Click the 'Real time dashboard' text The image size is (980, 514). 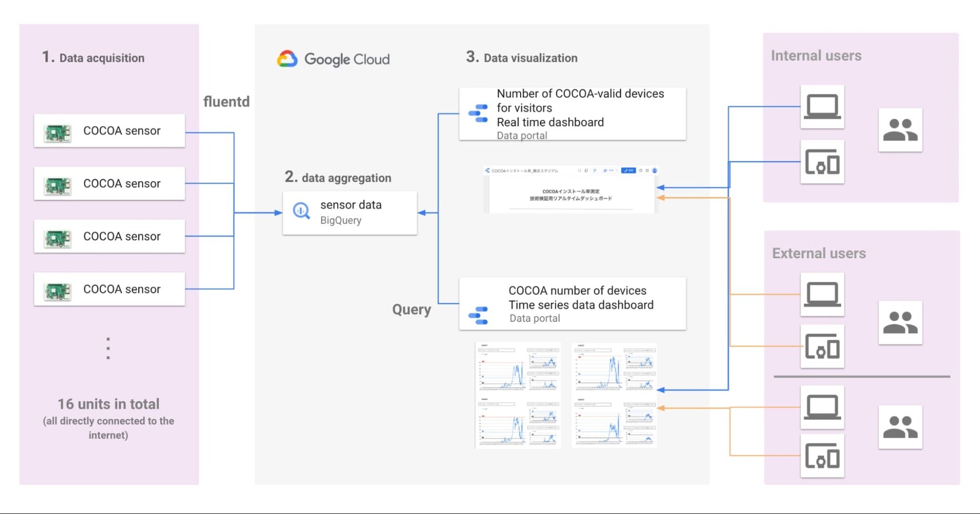coord(550,122)
